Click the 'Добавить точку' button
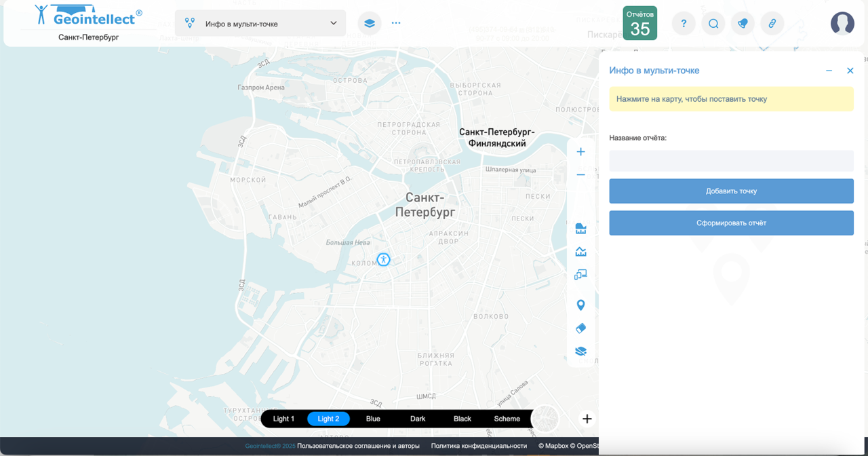The image size is (868, 456). click(x=731, y=191)
